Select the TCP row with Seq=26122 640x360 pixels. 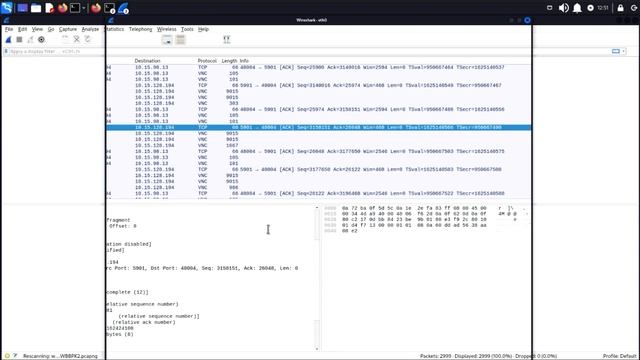pyautogui.click(x=318, y=193)
